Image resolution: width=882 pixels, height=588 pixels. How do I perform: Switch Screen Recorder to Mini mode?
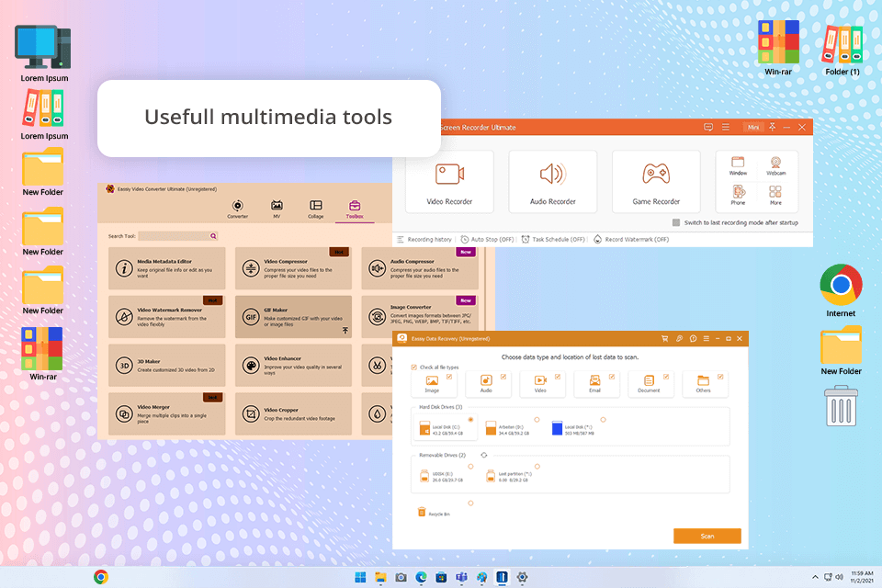pyautogui.click(x=753, y=127)
